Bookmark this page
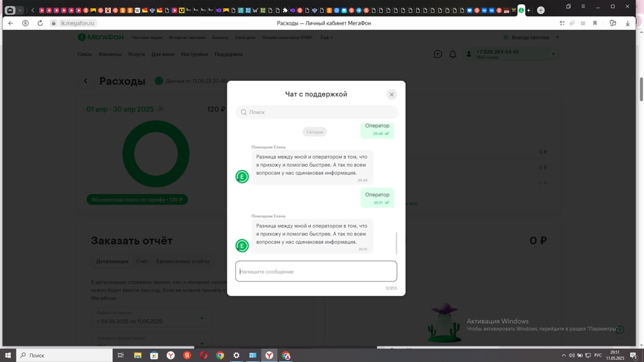Screen dimensions: 644x362 tap(595, 23)
